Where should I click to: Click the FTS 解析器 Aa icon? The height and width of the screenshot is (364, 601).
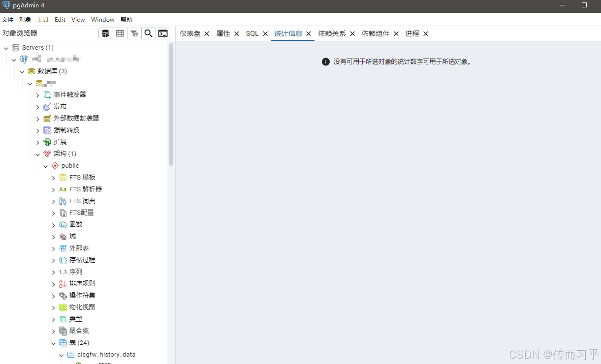click(63, 189)
